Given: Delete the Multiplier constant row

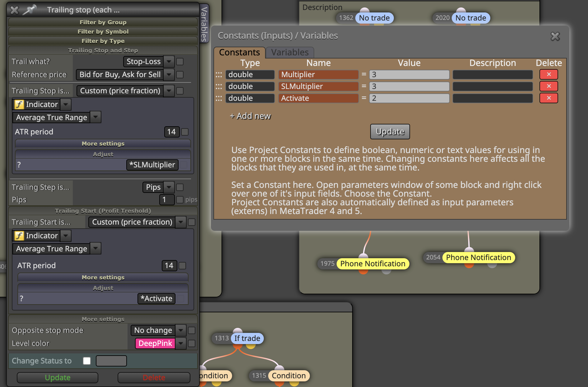Looking at the screenshot, I should pos(548,74).
